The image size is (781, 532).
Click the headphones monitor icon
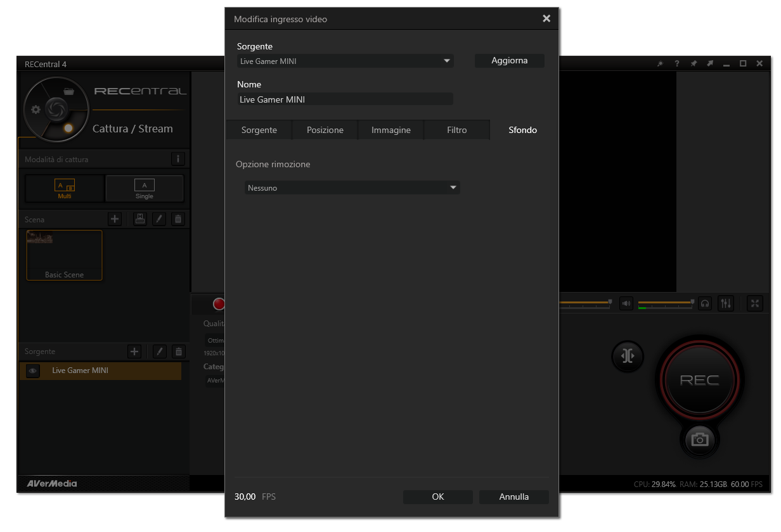[x=704, y=303]
